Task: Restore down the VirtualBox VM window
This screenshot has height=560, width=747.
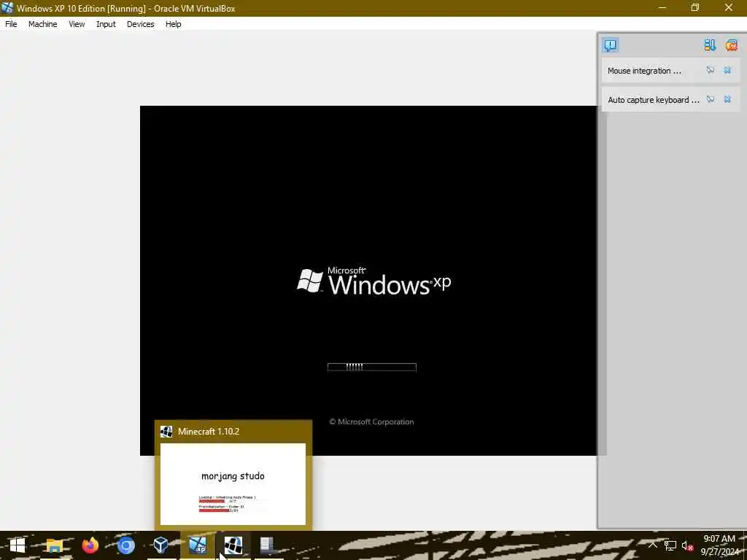Action: click(x=695, y=7)
